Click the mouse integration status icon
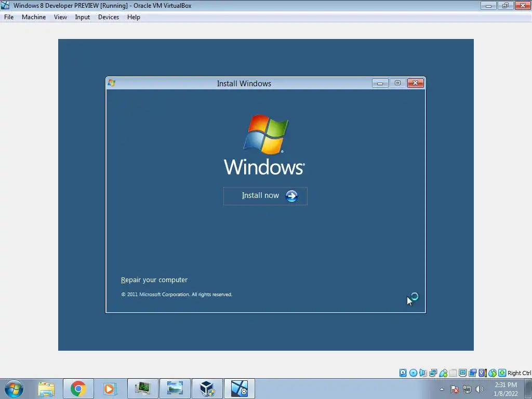532x399 pixels. tap(493, 373)
